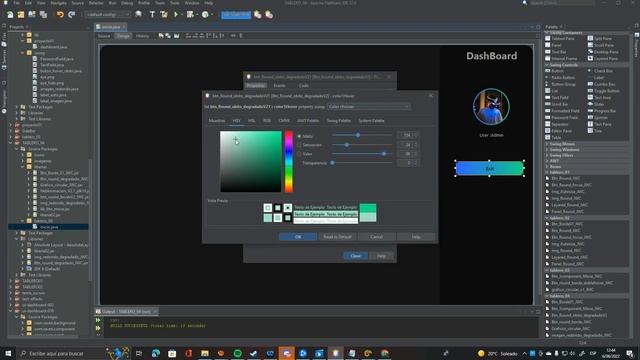Select the Button component in Swing Controls
Viewport: 640px width, 360px height.
point(554,71)
